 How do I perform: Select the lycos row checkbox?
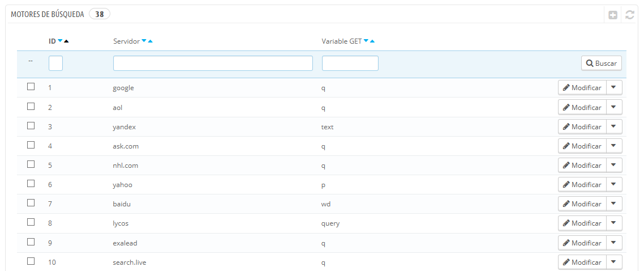pyautogui.click(x=31, y=222)
